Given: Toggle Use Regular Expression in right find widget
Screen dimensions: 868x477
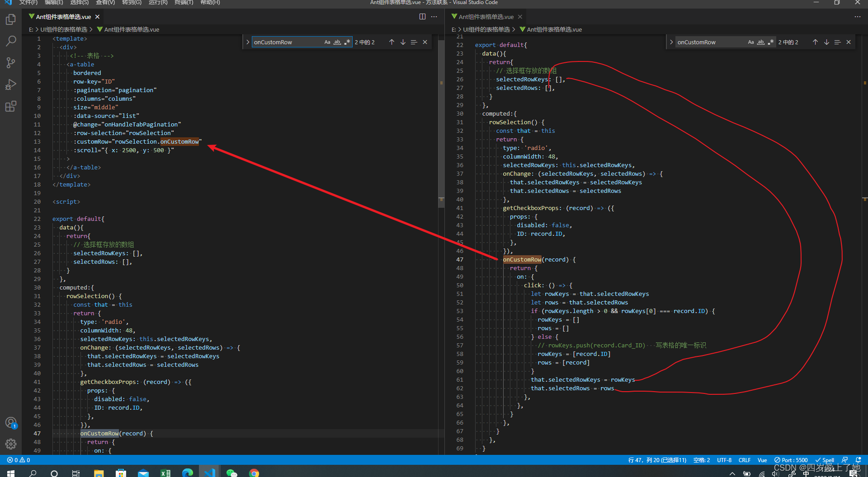Looking at the screenshot, I should click(x=771, y=42).
